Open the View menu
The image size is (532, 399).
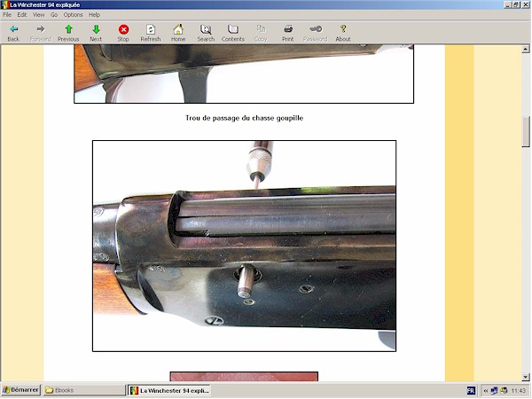(38, 14)
